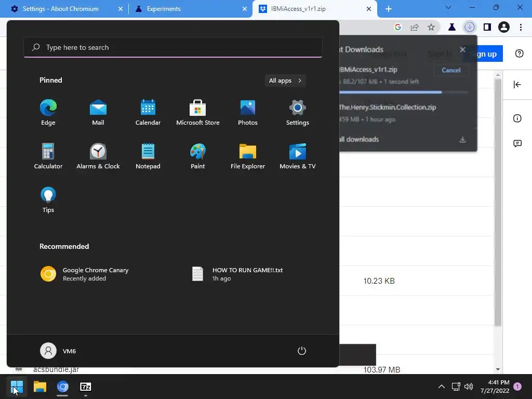Toggle the downloads toolbar button

(470, 27)
